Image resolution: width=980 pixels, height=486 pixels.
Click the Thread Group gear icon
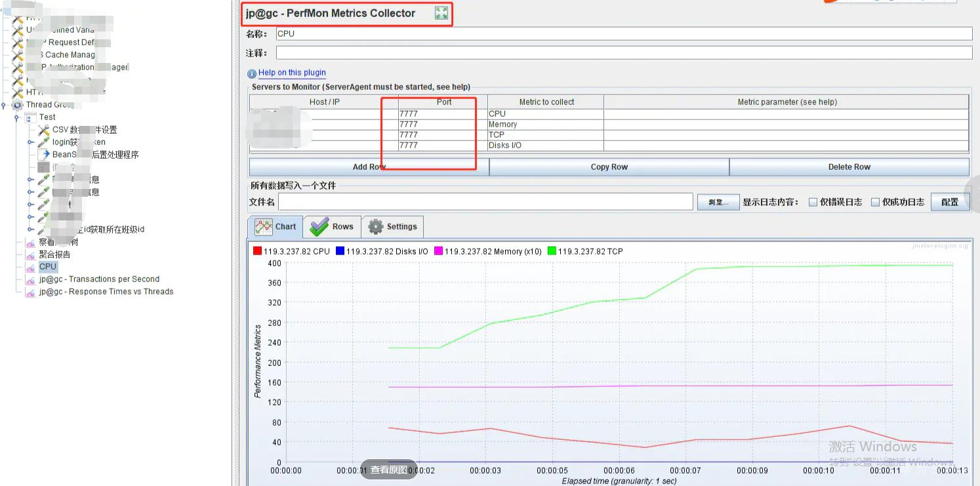(18, 105)
